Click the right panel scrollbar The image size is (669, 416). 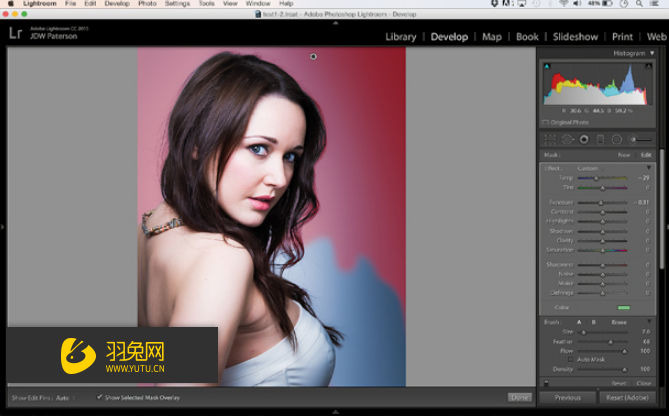[662, 209]
